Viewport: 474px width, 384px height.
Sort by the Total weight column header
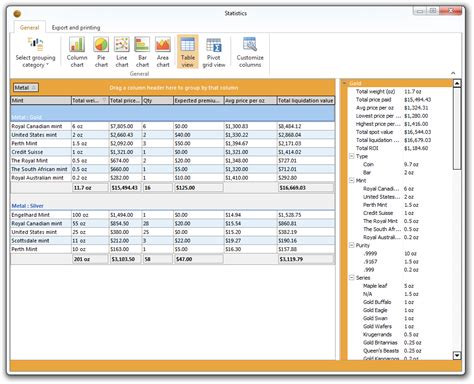(90, 100)
